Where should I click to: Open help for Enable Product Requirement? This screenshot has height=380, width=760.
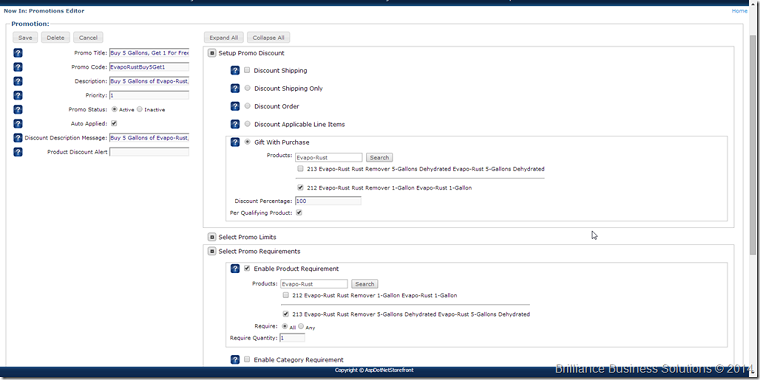tap(235, 269)
